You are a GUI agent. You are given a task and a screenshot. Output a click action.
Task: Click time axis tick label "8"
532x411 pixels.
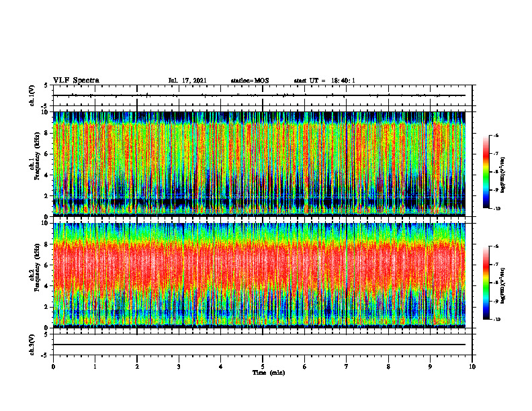pyautogui.click(x=388, y=367)
